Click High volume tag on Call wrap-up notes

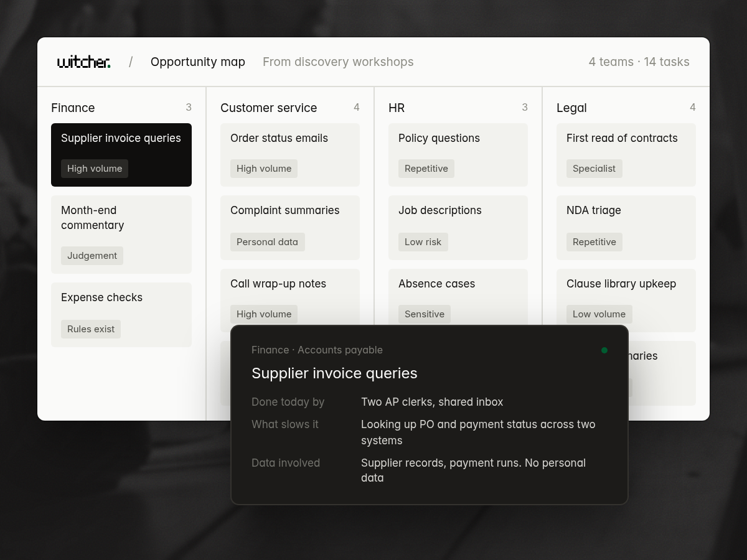tap(264, 314)
